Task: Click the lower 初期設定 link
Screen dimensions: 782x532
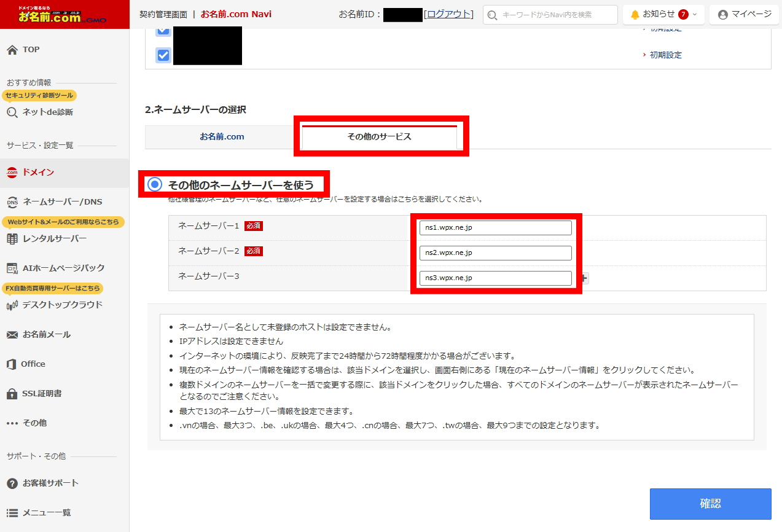Action: click(x=666, y=55)
